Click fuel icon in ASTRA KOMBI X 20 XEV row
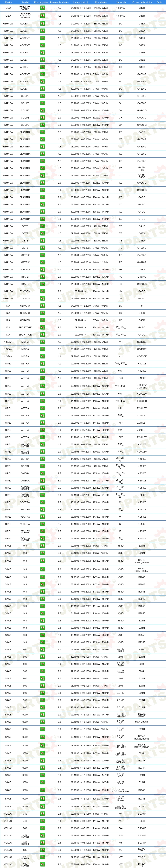 (42, 451)
